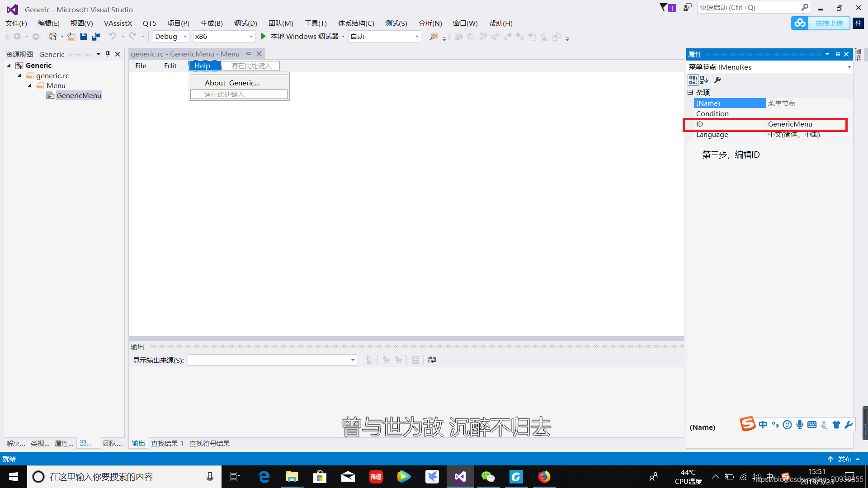The height and width of the screenshot is (488, 868).
Task: Collapse the Menu folder node
Action: click(30, 86)
